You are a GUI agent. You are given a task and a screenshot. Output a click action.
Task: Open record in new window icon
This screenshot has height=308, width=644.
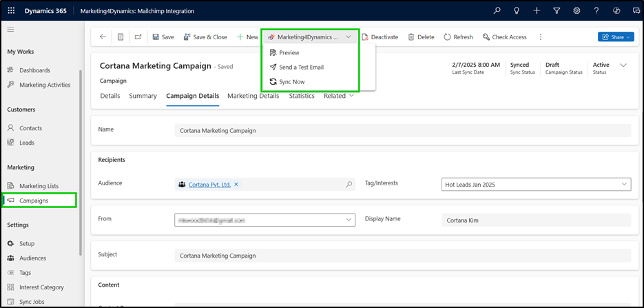[x=138, y=37]
